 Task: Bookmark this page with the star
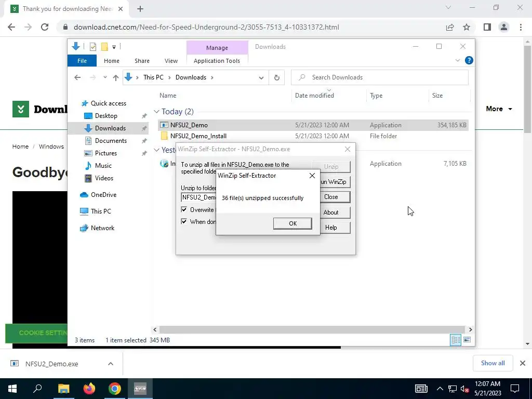click(467, 27)
